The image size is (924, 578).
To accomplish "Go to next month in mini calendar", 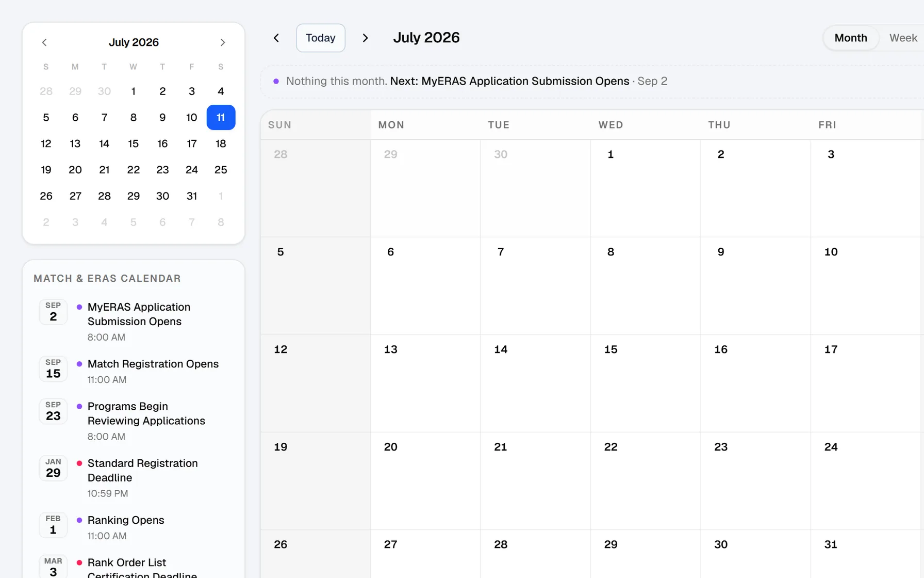I will [x=223, y=42].
